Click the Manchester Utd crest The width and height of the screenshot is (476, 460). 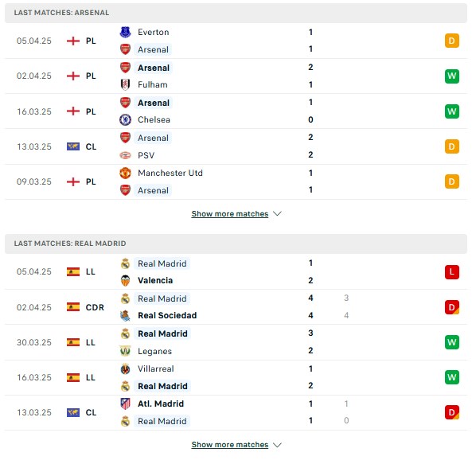coord(126,173)
